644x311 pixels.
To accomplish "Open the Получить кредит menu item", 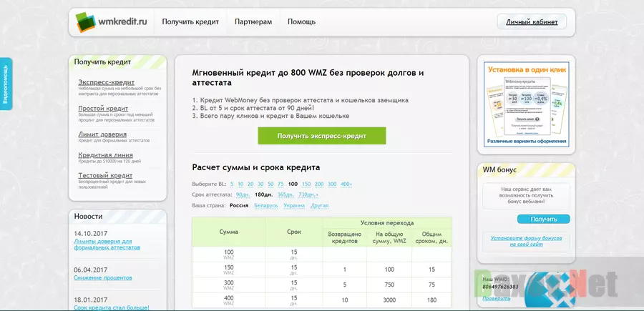I will [x=190, y=22].
